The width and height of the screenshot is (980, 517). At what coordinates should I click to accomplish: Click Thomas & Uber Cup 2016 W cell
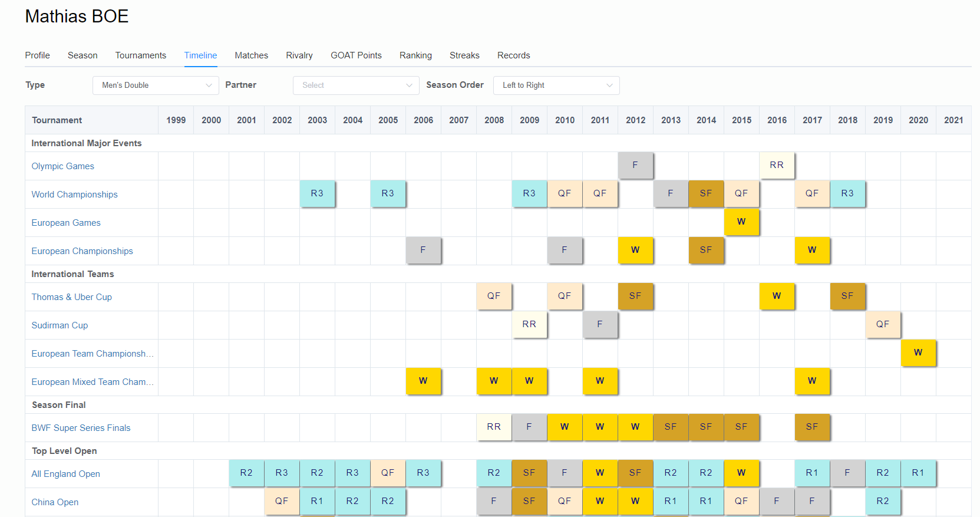click(777, 296)
